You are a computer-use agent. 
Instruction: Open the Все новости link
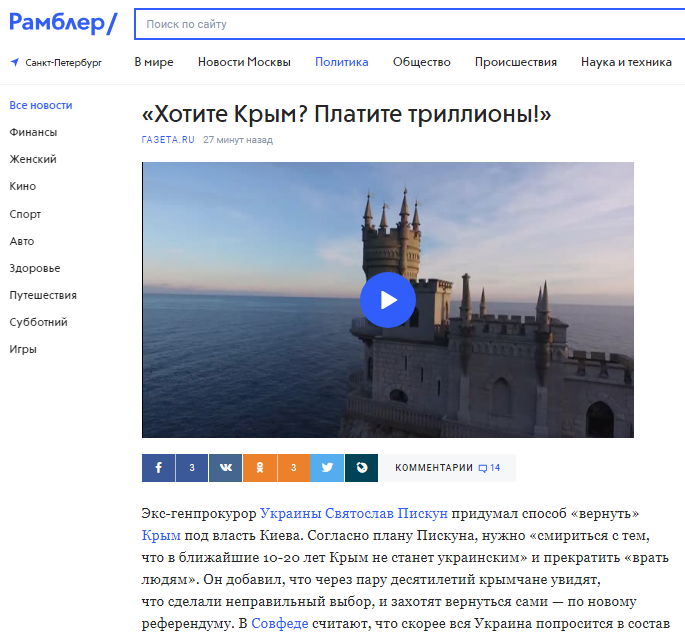click(x=41, y=105)
